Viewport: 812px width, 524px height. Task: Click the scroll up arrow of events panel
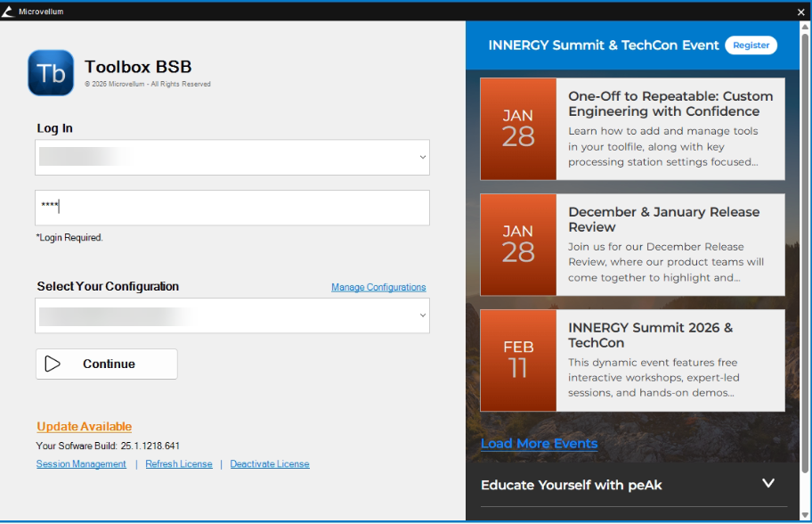805,27
